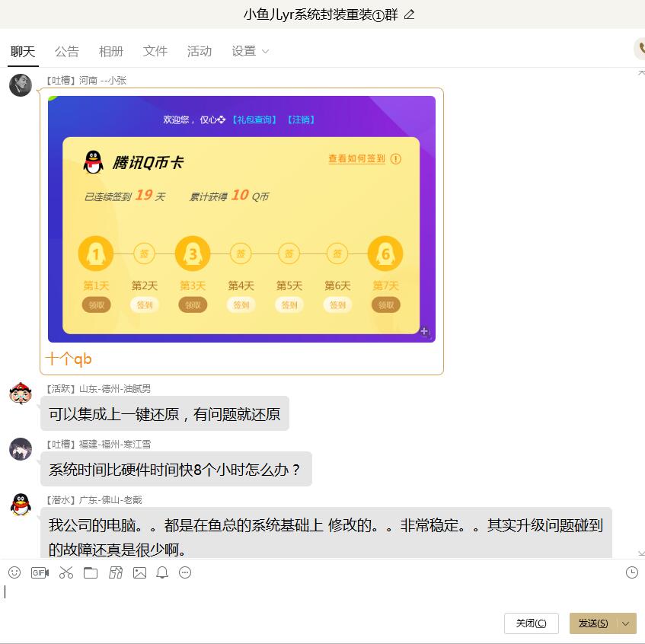Click message 可以集成上一键还原，有问题就还原

click(164, 413)
